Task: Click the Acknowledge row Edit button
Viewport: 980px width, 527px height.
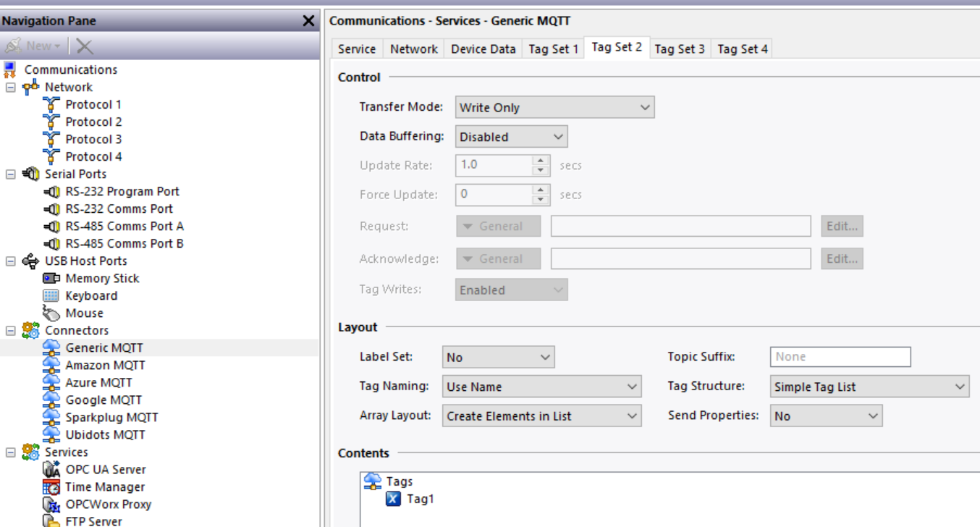Action: pyautogui.click(x=842, y=258)
